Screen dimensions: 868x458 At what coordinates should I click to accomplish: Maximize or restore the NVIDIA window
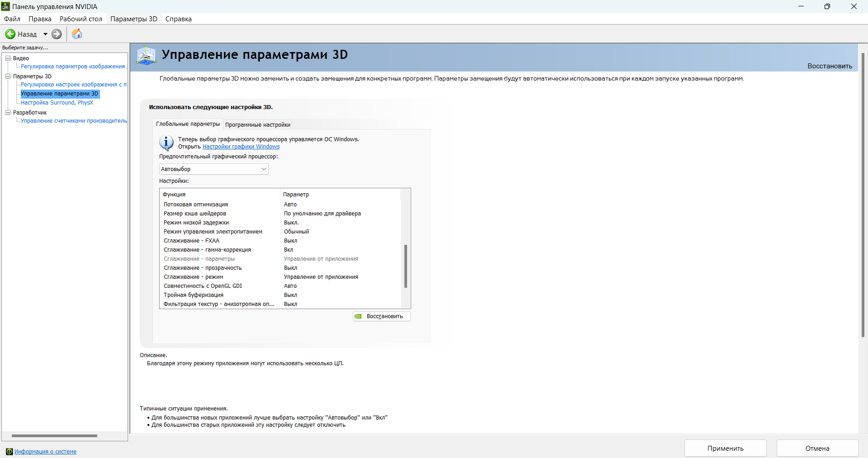[827, 6]
